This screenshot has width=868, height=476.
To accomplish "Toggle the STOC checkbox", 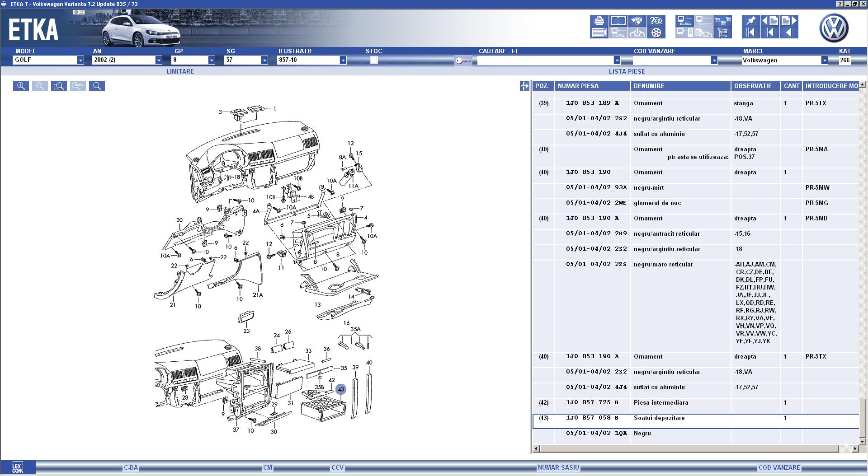I will pos(373,60).
